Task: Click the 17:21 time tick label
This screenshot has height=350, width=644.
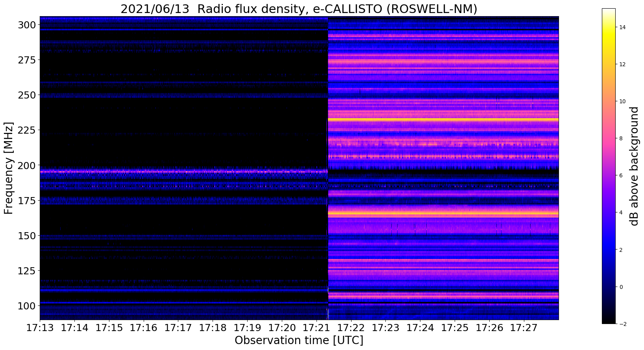Action: click(316, 328)
